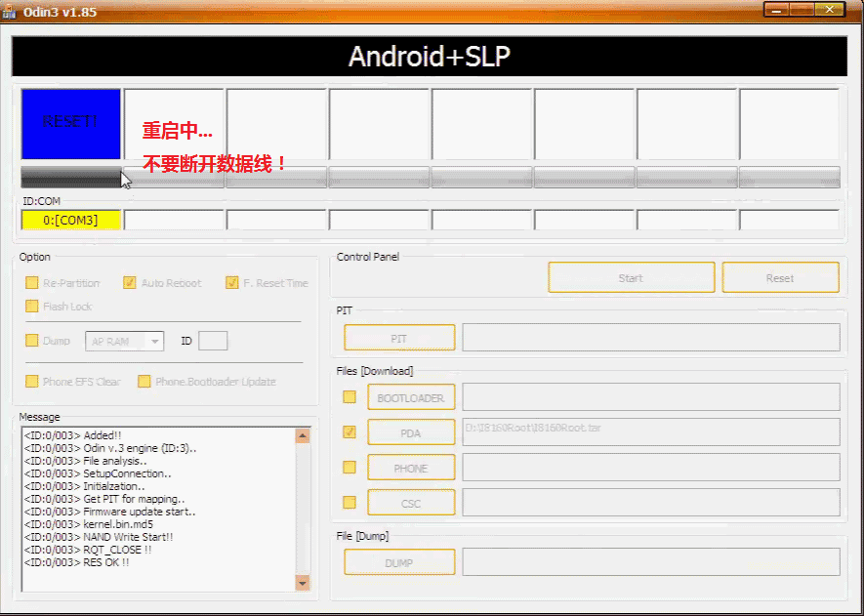Click the DUMP file path field
Image resolution: width=864 pixels, height=616 pixels.
pos(651,562)
